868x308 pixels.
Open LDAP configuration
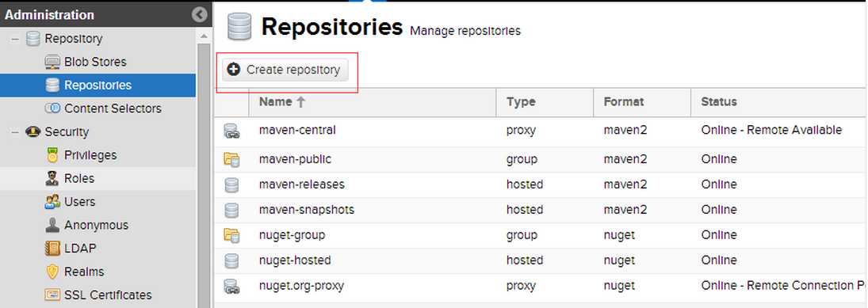coord(80,249)
